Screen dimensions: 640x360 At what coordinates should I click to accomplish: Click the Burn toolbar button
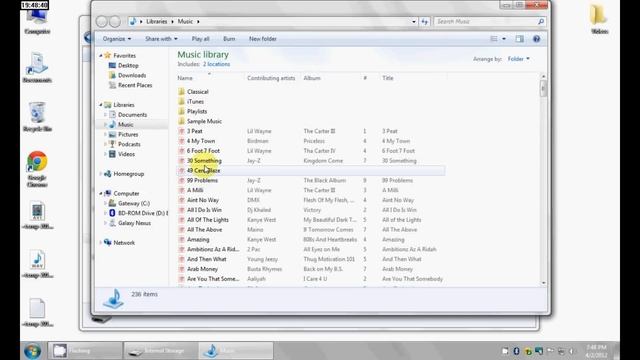pyautogui.click(x=229, y=39)
